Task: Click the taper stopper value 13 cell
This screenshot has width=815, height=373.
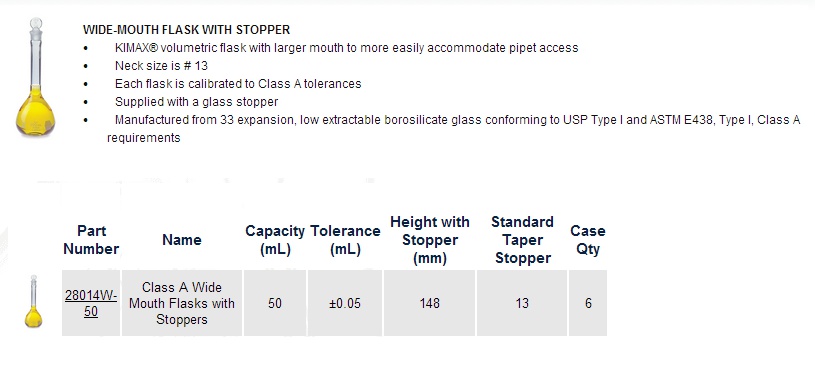Action: click(522, 303)
